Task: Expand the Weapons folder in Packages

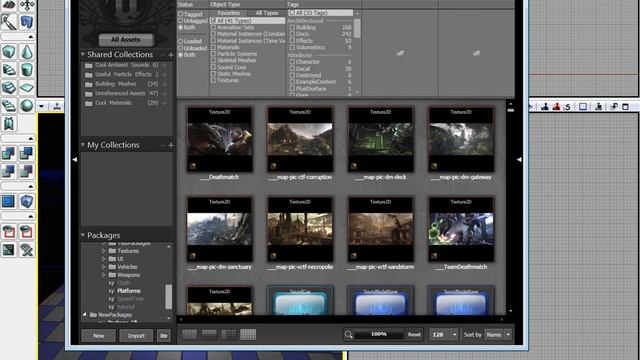Action: 104,275
